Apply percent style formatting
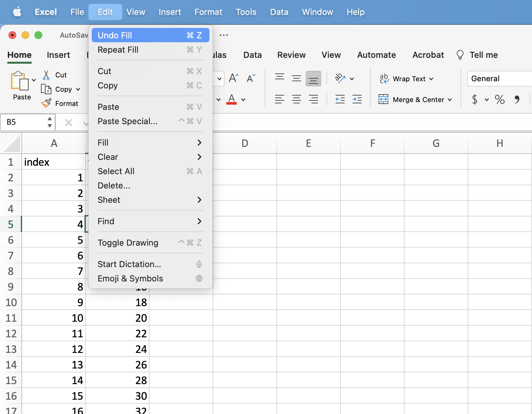Screen dimensions: 532x414 click(x=499, y=99)
